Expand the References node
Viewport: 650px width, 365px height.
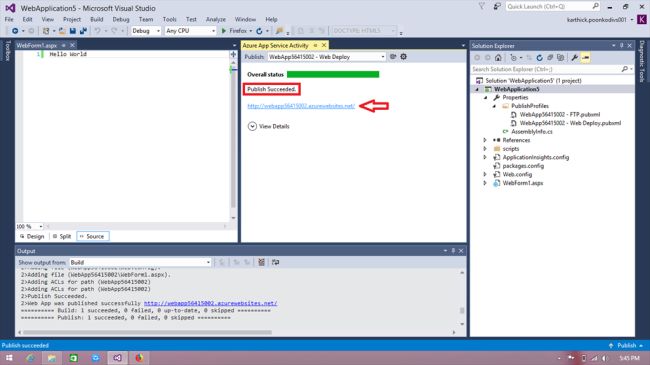click(485, 140)
